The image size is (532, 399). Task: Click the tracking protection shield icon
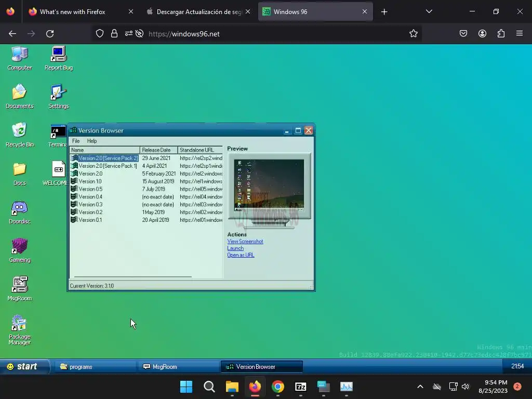(x=99, y=34)
